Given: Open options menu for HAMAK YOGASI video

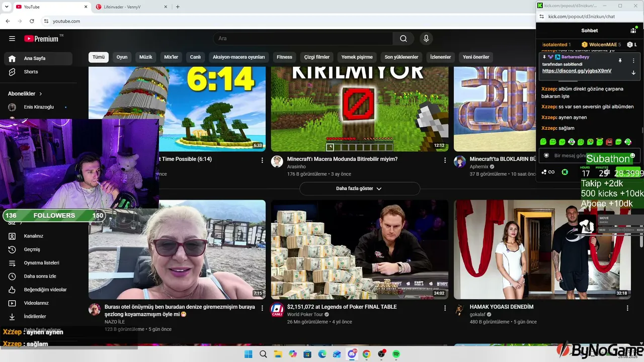Looking at the screenshot, I should click(627, 308).
